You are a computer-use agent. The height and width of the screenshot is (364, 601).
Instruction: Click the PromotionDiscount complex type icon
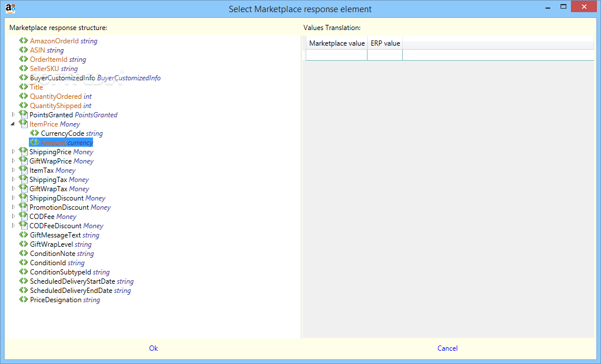pyautogui.click(x=23, y=206)
